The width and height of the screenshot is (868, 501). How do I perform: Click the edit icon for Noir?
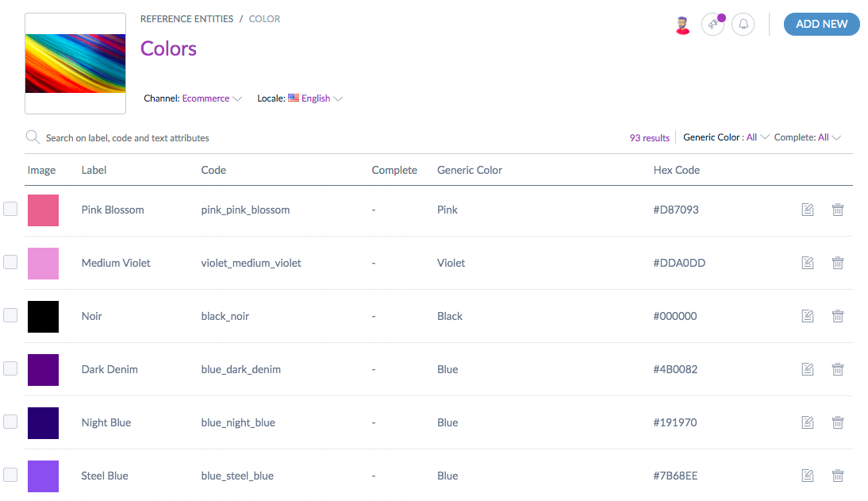[x=808, y=316]
